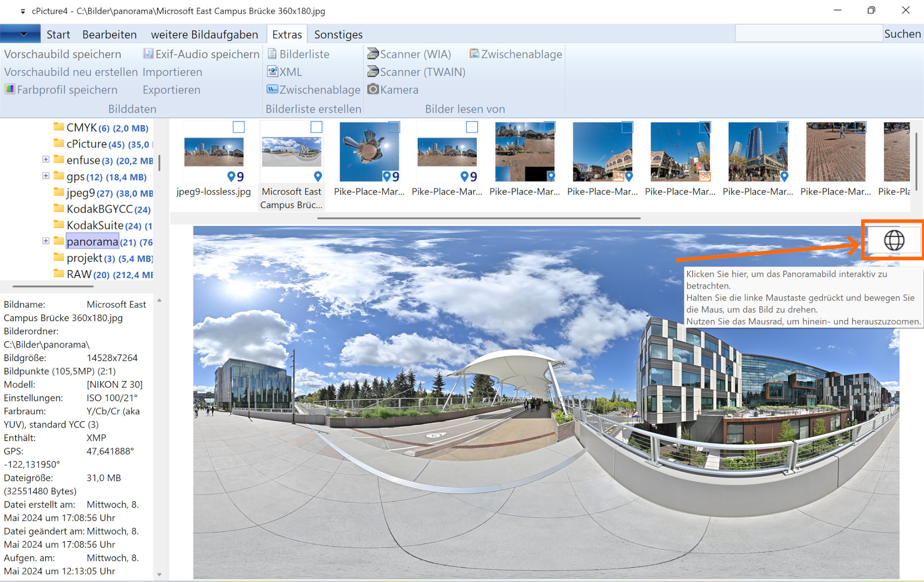Click the globe icon for interactive panorama
Viewport: 924px width, 582px height.
point(894,240)
